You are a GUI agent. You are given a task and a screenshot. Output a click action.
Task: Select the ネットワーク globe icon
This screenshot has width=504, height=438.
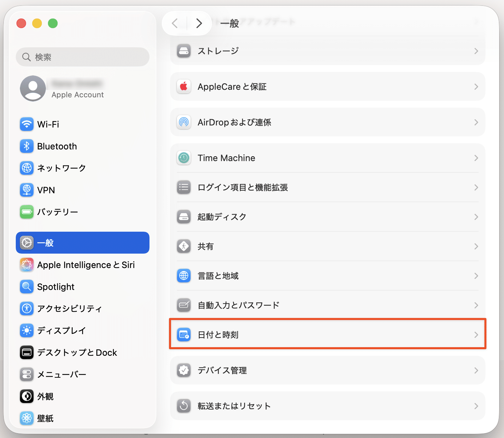(x=27, y=168)
